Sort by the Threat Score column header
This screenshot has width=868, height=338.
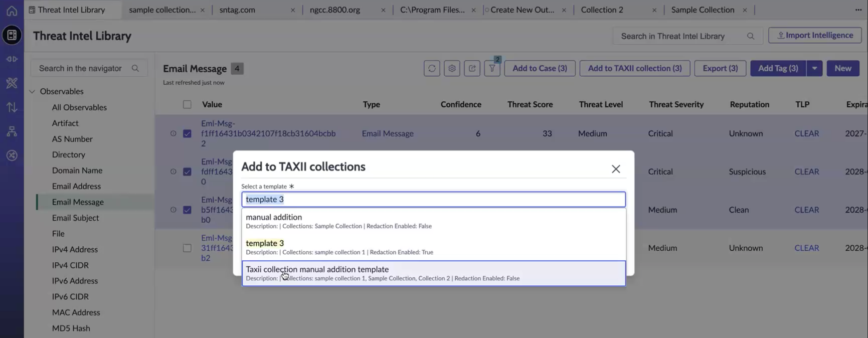530,104
